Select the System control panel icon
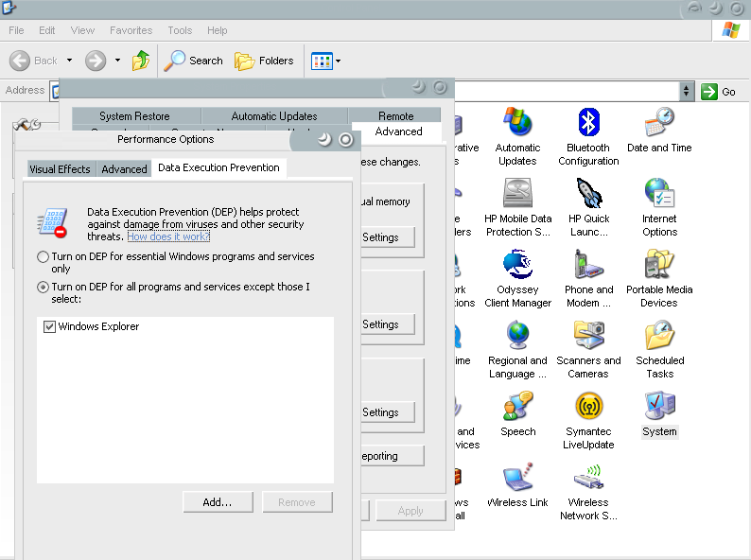Viewport: 751px width, 560px height. pyautogui.click(x=659, y=406)
